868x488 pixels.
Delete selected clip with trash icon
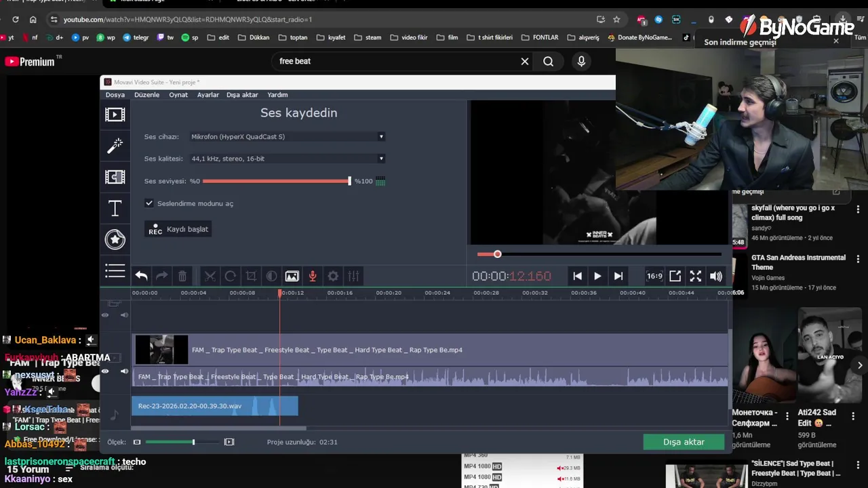[x=182, y=276]
